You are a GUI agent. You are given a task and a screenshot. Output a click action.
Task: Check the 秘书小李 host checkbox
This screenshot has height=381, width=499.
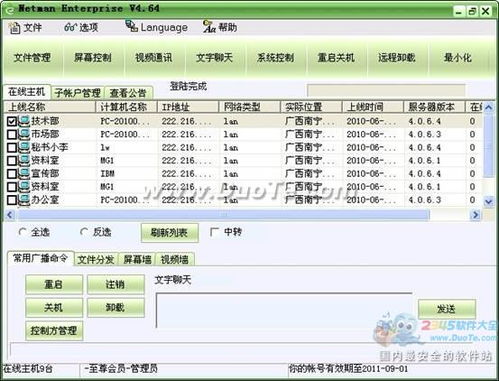click(12, 148)
